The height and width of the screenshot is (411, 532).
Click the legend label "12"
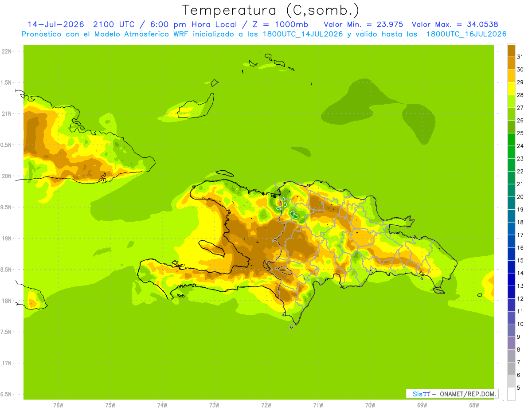[x=520, y=298]
